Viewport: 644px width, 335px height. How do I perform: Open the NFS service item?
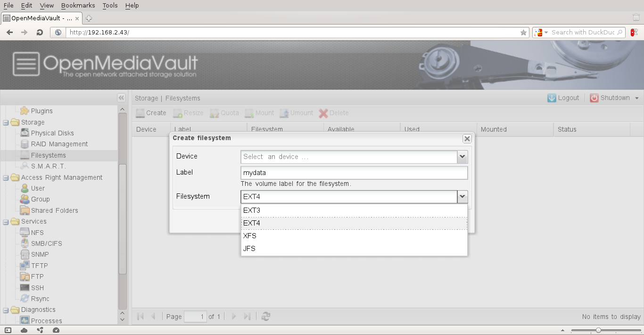(37, 233)
